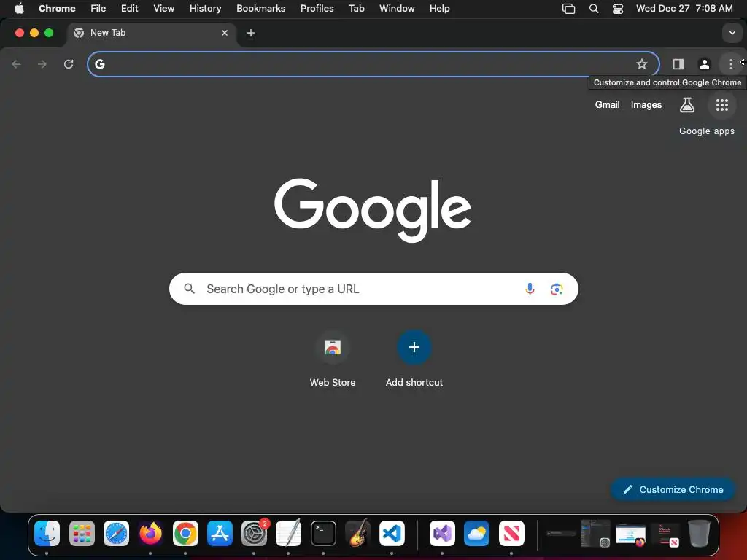Open a new tab with the plus button
The width and height of the screenshot is (747, 560).
coord(251,33)
